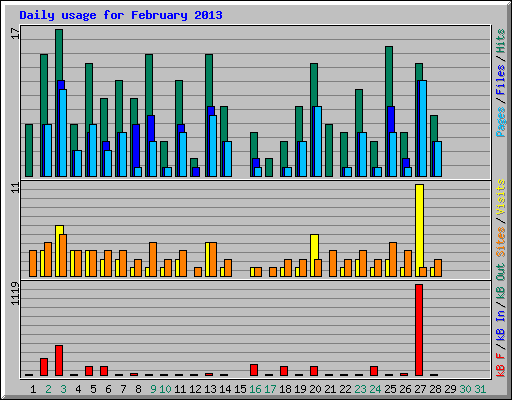Click the Visits axis maximum value '11'

[15, 188]
